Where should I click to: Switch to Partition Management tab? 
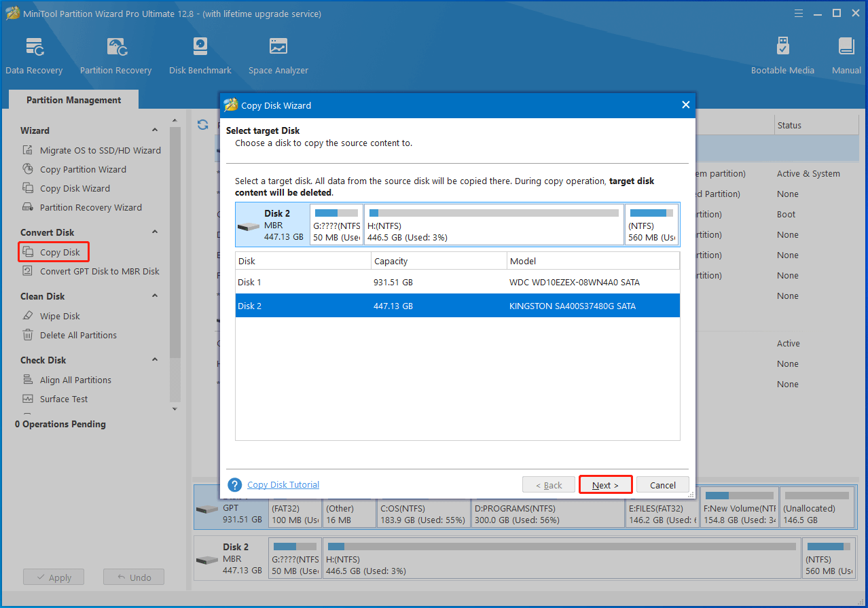[73, 100]
